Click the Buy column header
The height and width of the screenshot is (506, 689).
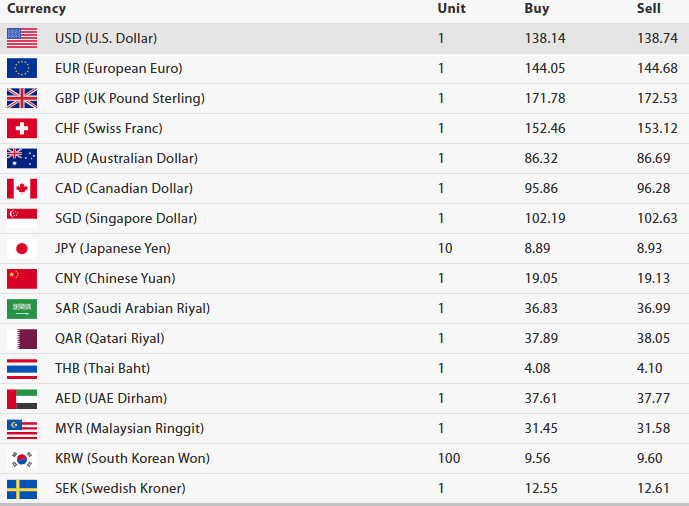click(x=537, y=9)
